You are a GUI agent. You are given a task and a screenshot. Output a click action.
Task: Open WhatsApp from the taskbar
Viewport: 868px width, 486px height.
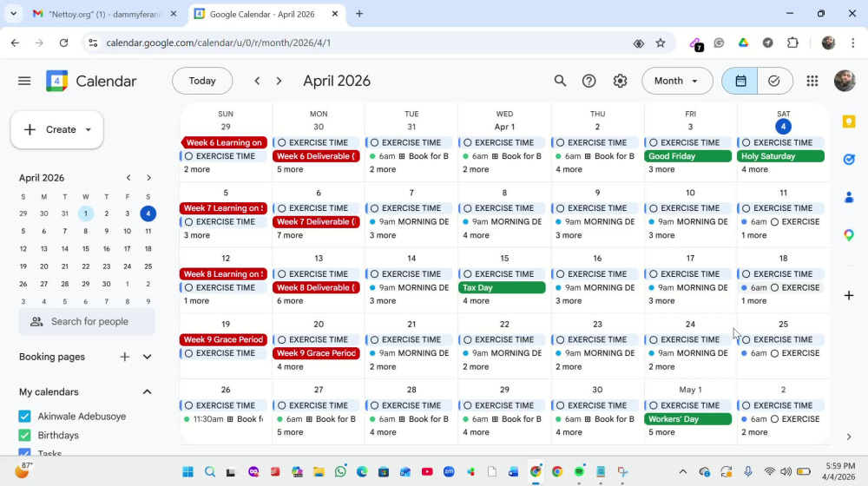[340, 471]
